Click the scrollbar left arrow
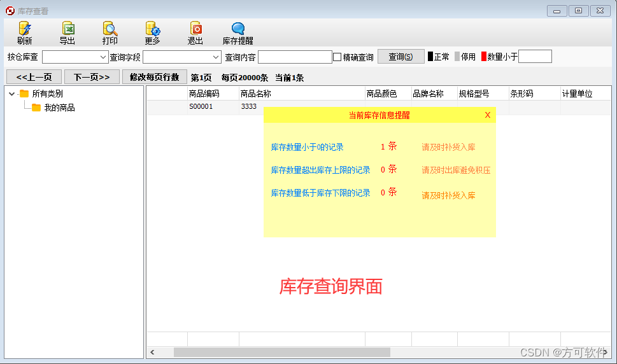 [x=153, y=352]
